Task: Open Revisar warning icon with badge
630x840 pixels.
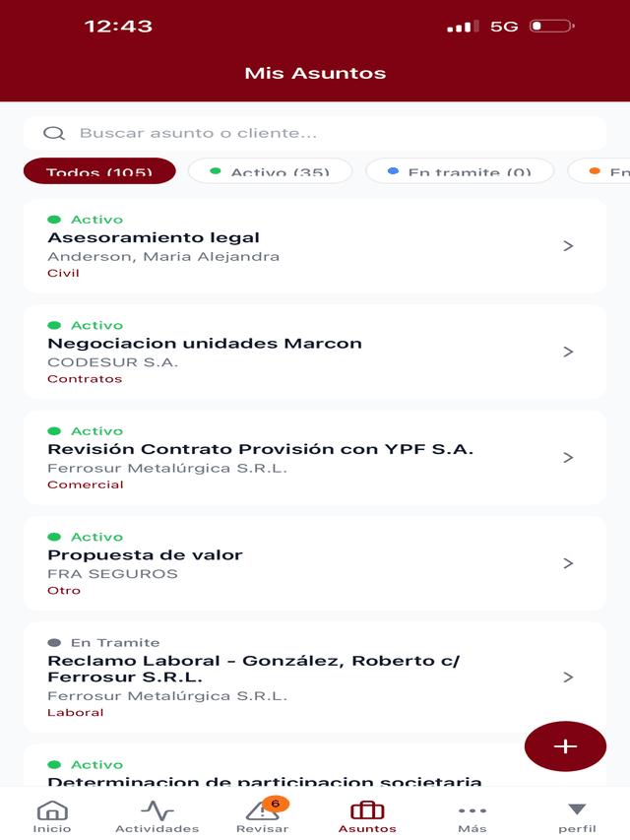Action: (263, 811)
